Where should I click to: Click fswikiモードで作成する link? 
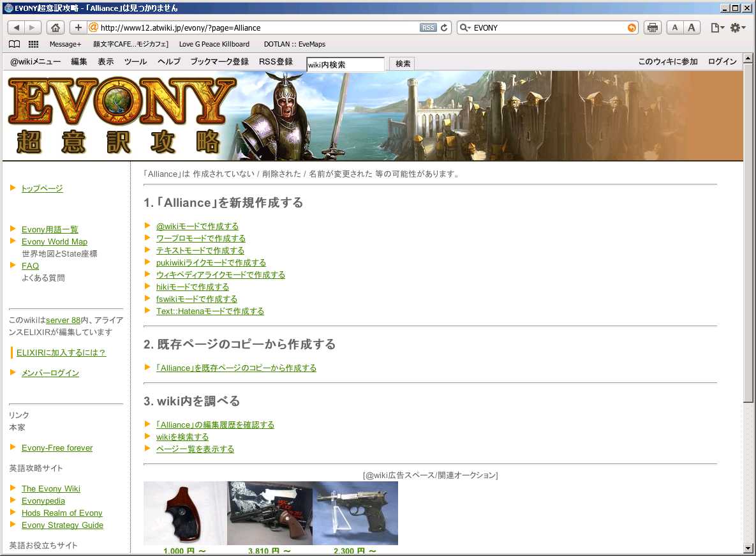196,299
